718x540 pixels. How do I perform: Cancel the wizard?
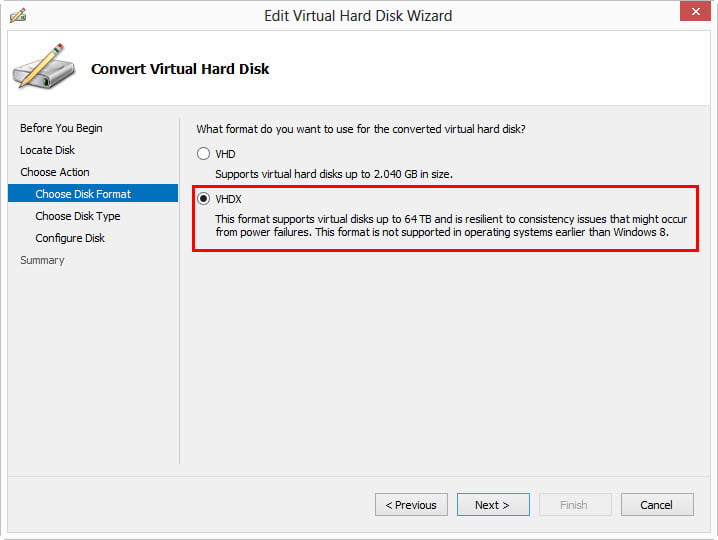tap(657, 505)
